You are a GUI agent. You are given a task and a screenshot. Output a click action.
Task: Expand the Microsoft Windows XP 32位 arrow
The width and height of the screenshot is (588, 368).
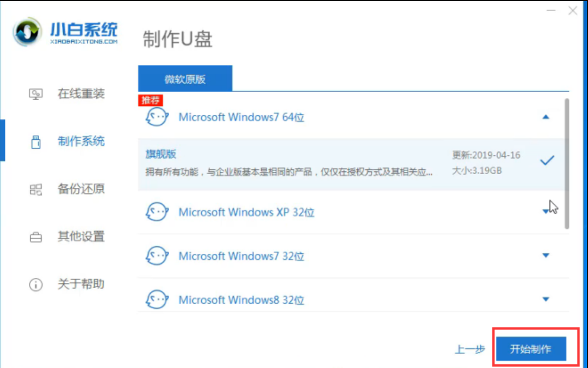(x=545, y=212)
